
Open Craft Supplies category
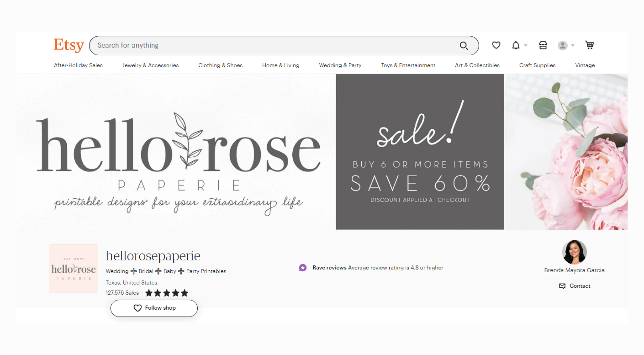[x=537, y=65]
